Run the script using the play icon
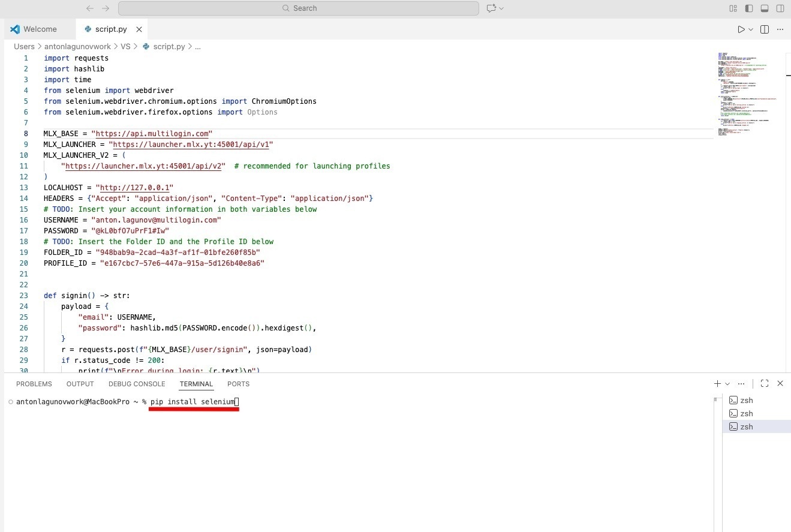 click(x=741, y=29)
